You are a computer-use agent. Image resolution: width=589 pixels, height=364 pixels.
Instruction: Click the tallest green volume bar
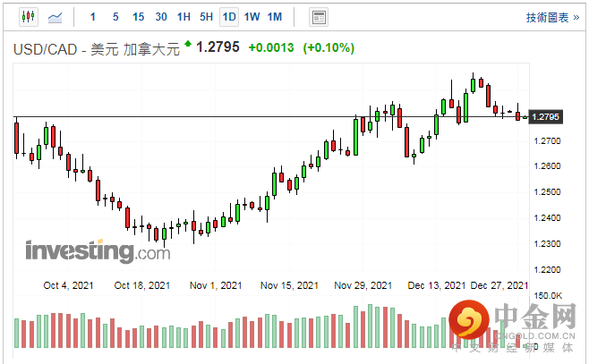coord(370,326)
